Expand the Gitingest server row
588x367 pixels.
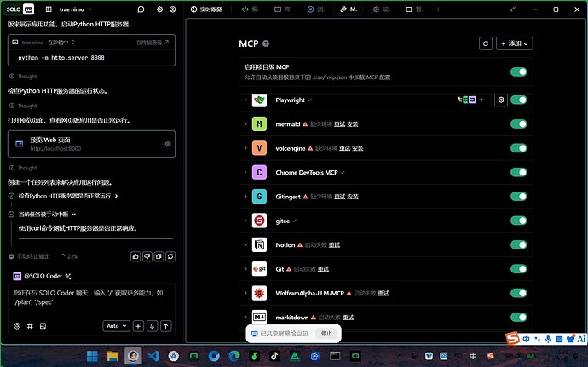pos(245,197)
